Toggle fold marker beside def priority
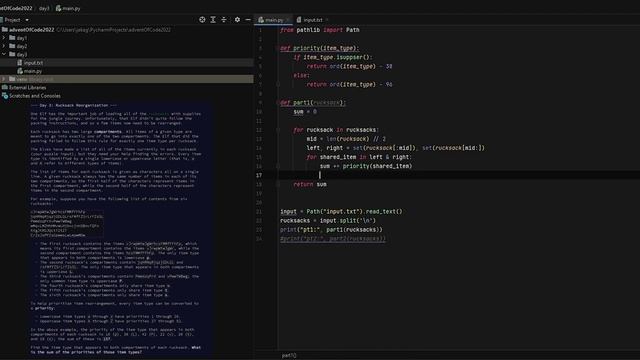This screenshot has width=640, height=360. tap(278, 48)
